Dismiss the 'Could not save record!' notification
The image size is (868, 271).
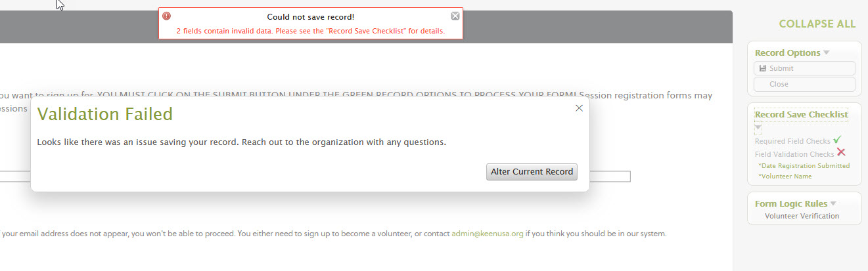tap(455, 16)
